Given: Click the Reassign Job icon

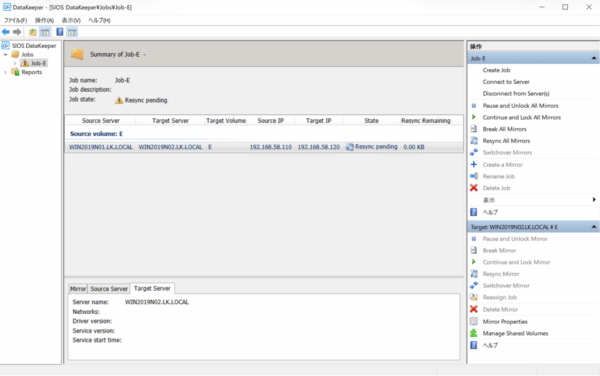Looking at the screenshot, I should (x=474, y=297).
